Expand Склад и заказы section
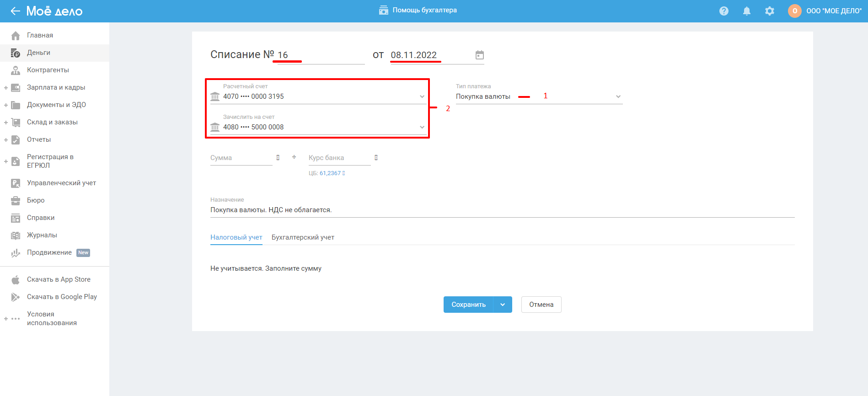The image size is (868, 396). coord(6,122)
